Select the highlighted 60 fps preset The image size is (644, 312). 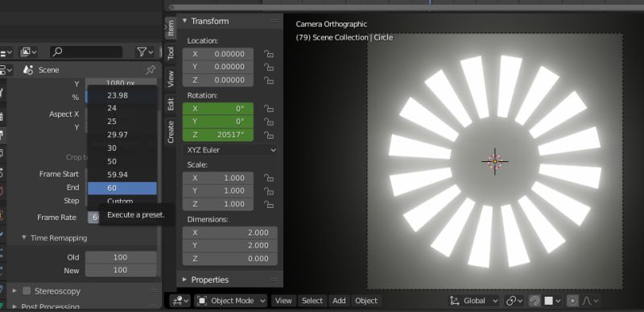(122, 189)
